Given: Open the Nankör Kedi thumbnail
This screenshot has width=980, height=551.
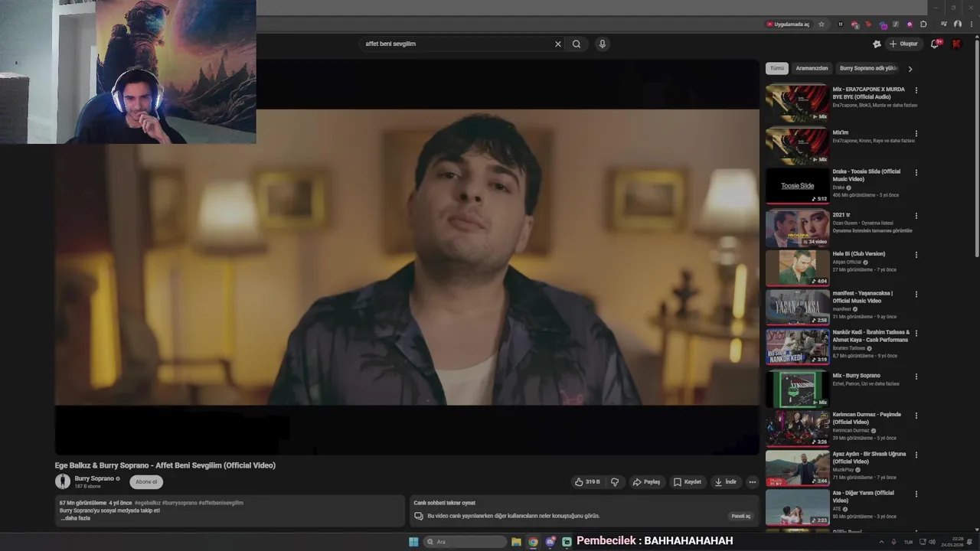Looking at the screenshot, I should click(x=797, y=347).
